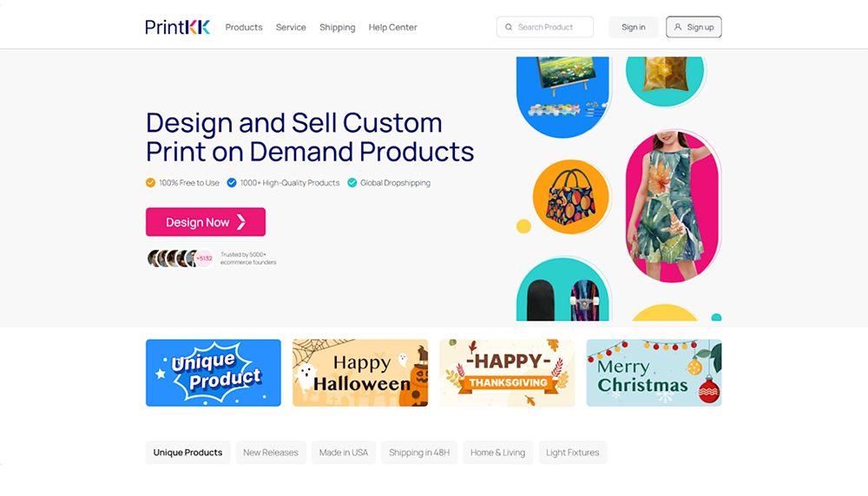This screenshot has width=868, height=496.
Task: Open the Happy Halloween banner
Action: click(360, 373)
